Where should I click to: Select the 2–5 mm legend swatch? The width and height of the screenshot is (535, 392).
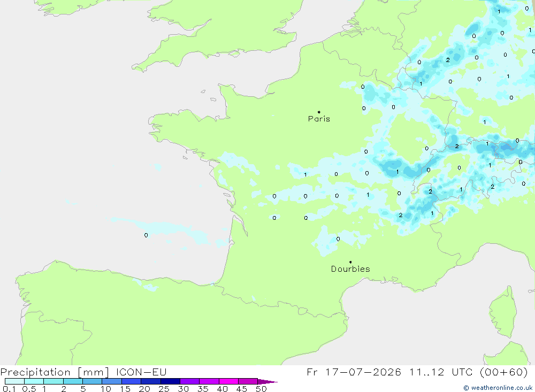pos(73,381)
